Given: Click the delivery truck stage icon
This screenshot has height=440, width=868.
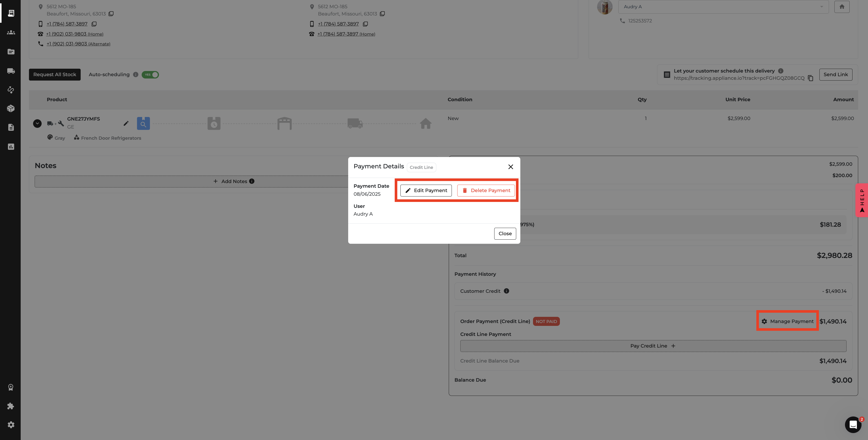Looking at the screenshot, I should click(x=355, y=123).
